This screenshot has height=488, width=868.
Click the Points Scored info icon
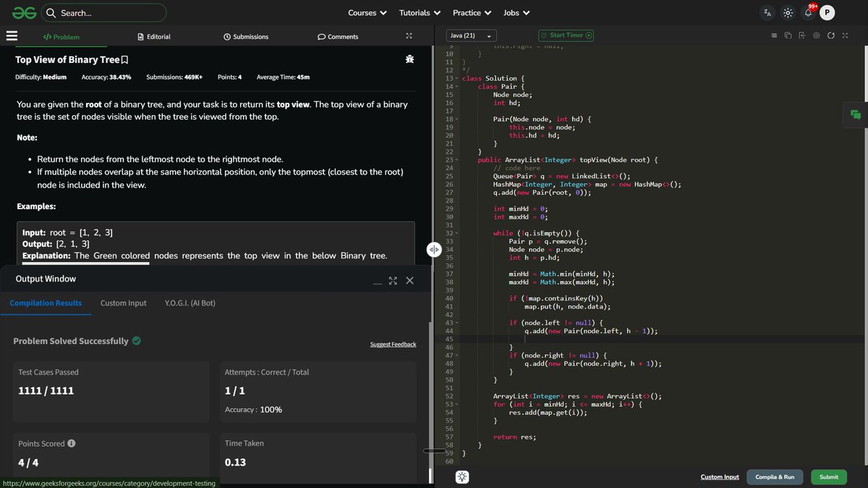tap(72, 444)
